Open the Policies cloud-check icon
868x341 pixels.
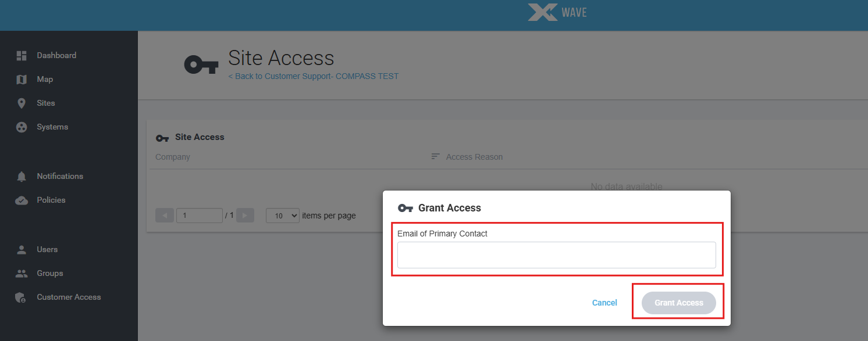(x=22, y=200)
